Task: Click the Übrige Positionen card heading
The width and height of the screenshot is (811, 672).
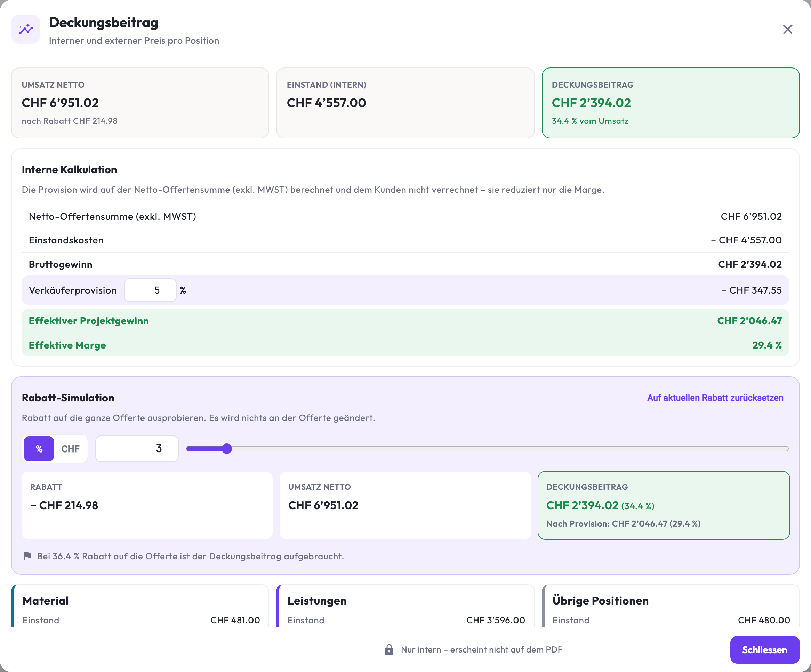Action: [x=601, y=601]
